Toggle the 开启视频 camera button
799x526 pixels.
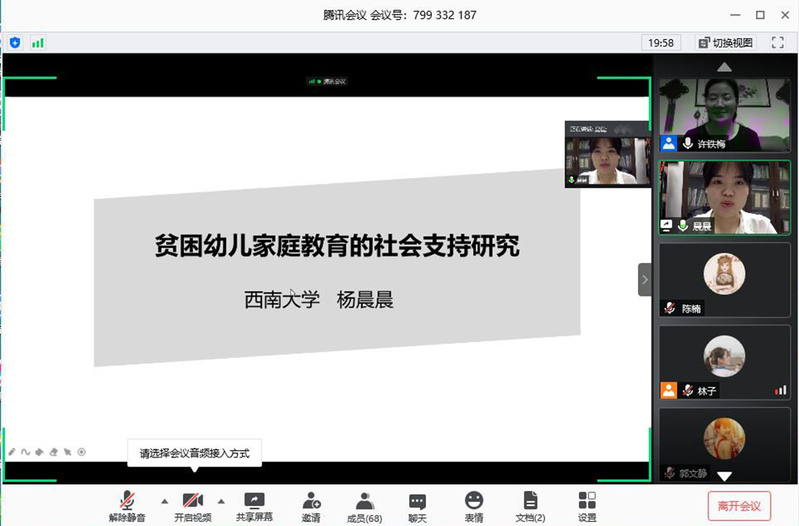click(x=192, y=500)
